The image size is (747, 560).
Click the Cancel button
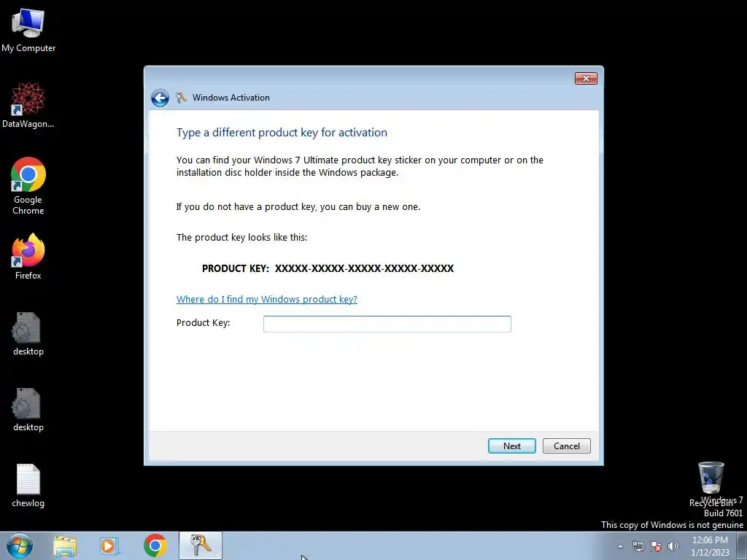tap(566, 446)
